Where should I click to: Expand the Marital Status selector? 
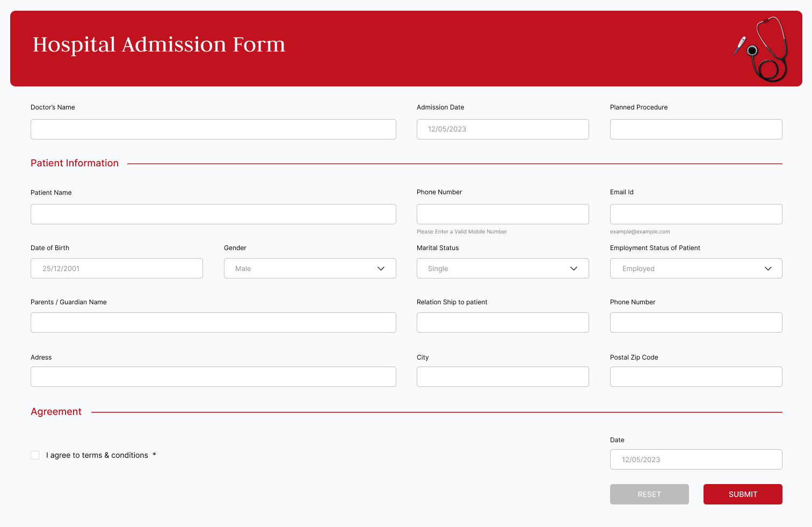pyautogui.click(x=502, y=268)
